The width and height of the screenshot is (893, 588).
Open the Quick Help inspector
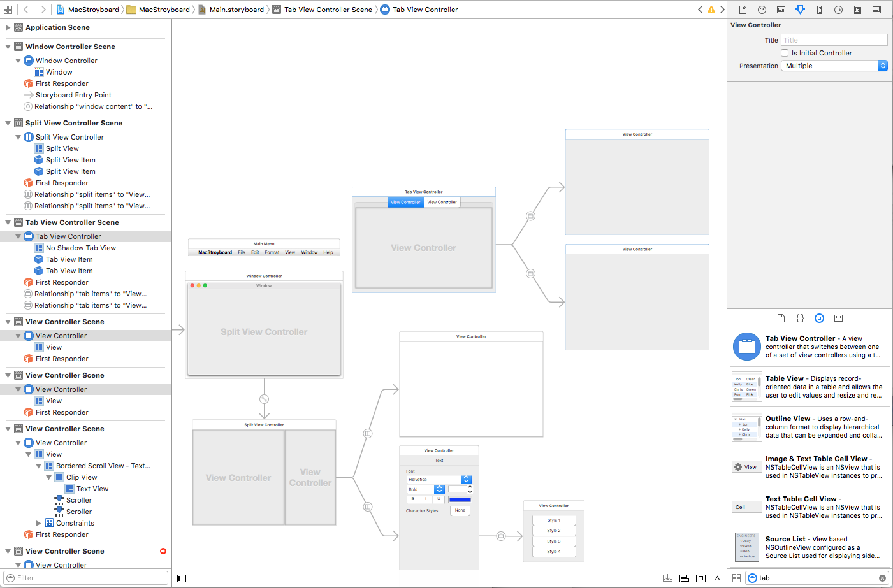pyautogui.click(x=762, y=10)
